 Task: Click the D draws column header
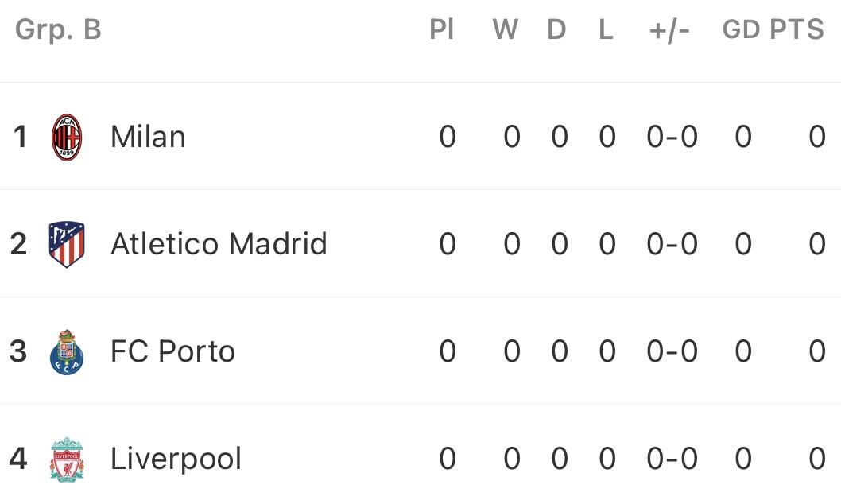(x=556, y=29)
